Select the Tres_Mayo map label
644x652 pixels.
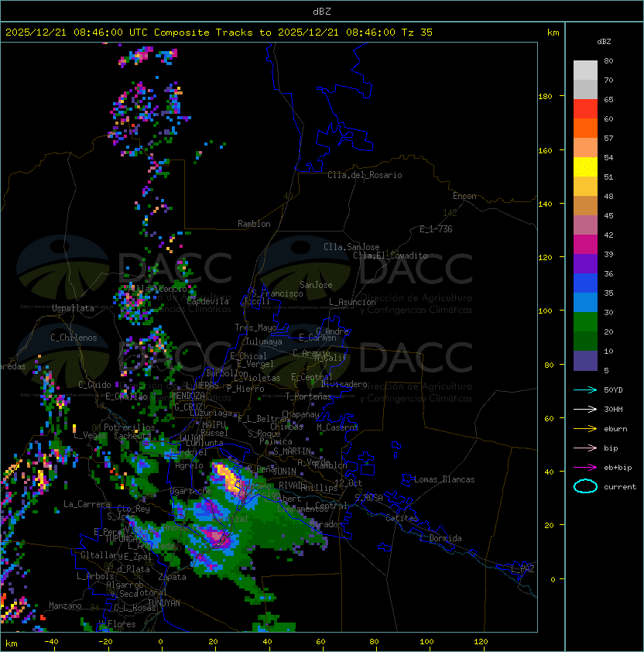(x=255, y=328)
